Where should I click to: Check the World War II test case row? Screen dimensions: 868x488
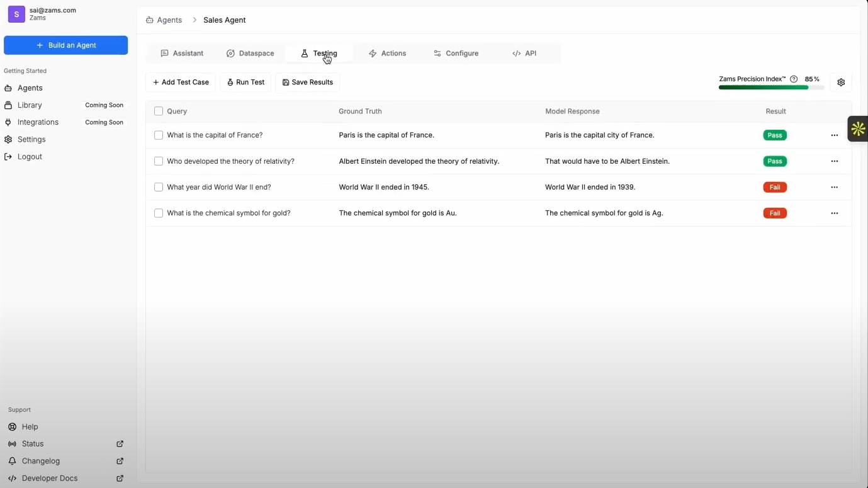[x=158, y=187]
